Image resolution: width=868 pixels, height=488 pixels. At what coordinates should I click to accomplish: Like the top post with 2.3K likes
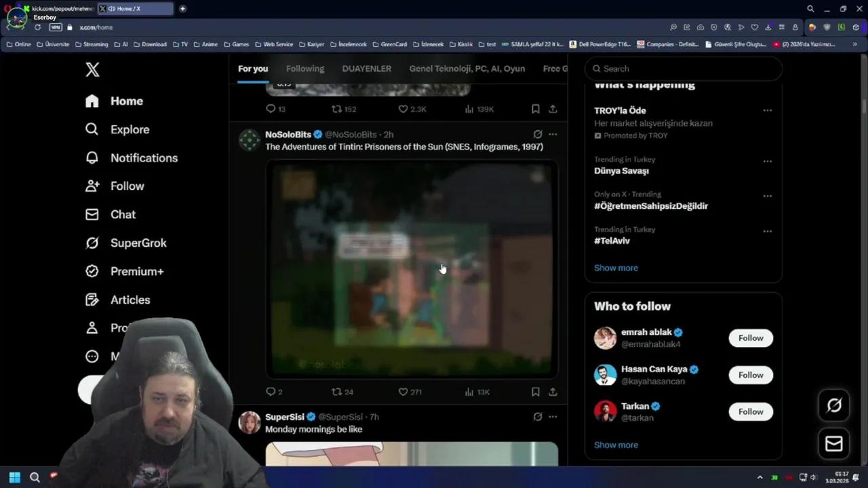412,109
